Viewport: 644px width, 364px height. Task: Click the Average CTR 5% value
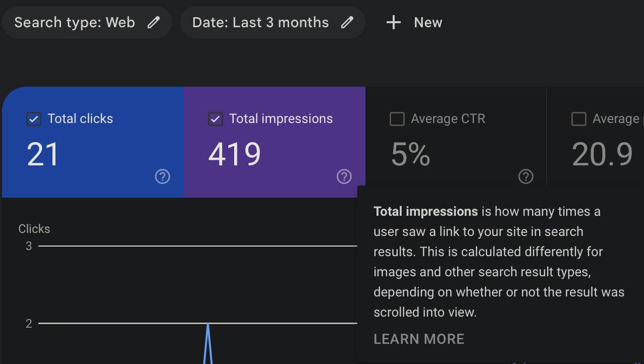410,154
